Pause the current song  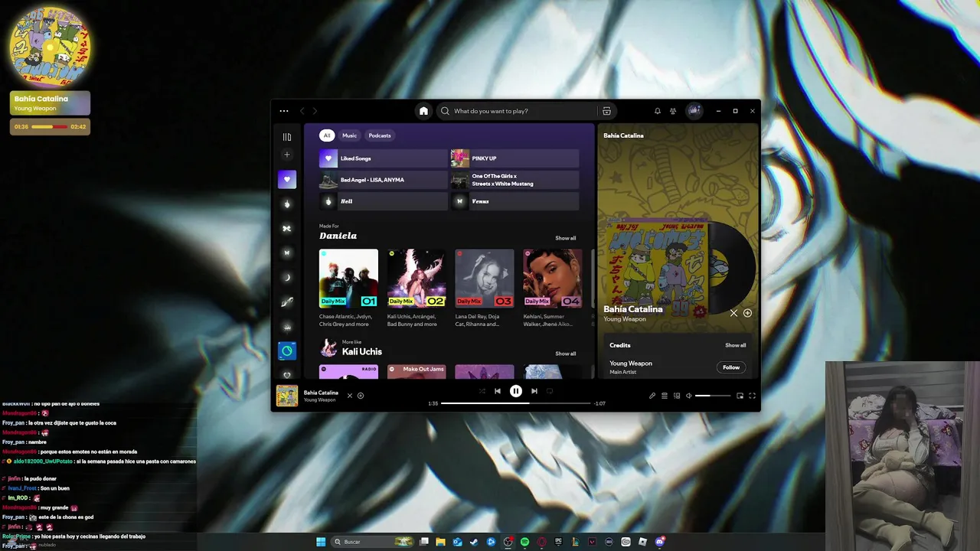[516, 391]
